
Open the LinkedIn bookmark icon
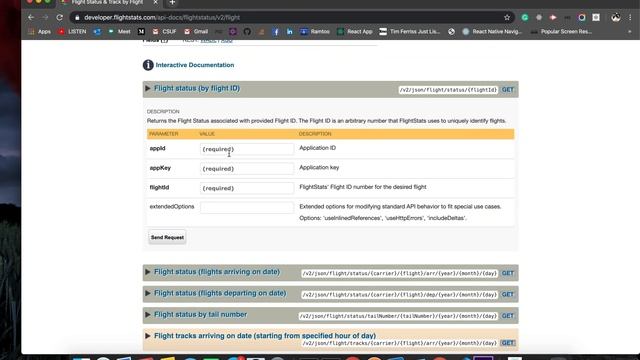pos(289,31)
